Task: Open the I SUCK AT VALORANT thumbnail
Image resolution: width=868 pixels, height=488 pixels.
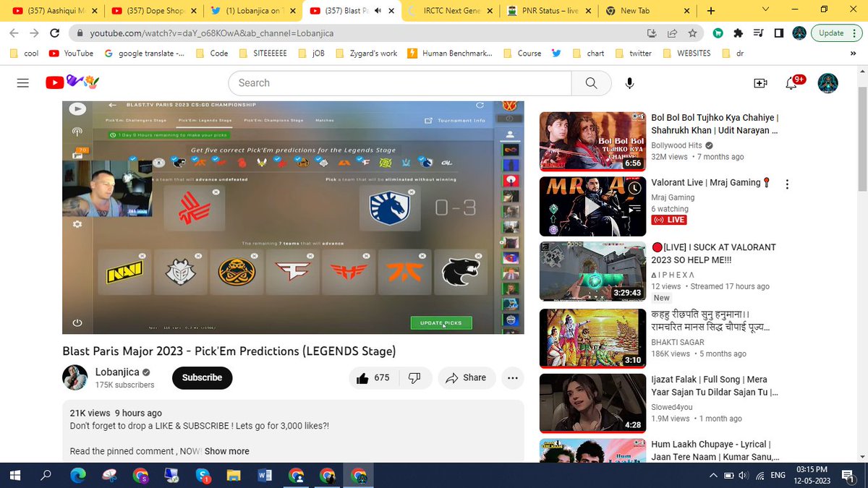Action: 592,272
